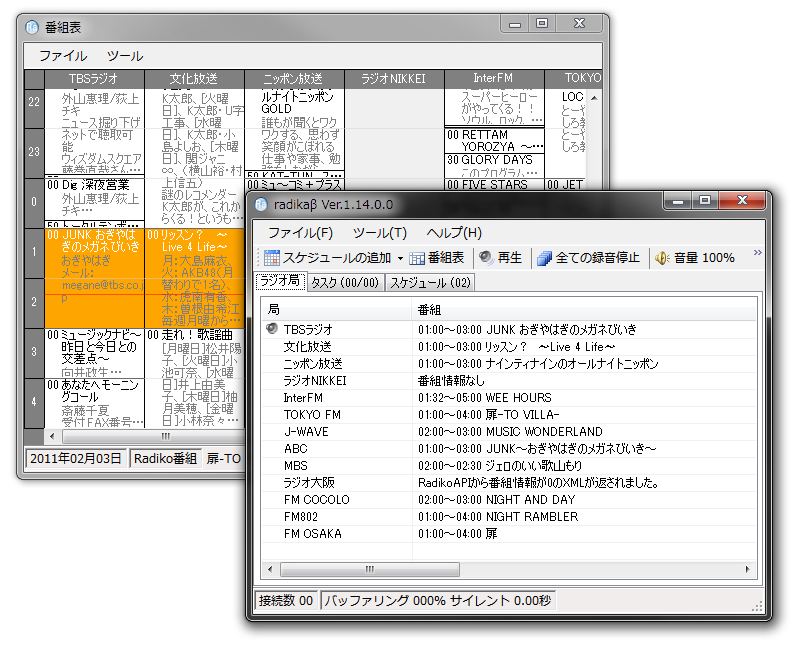Click the 局 column header

[x=336, y=310]
